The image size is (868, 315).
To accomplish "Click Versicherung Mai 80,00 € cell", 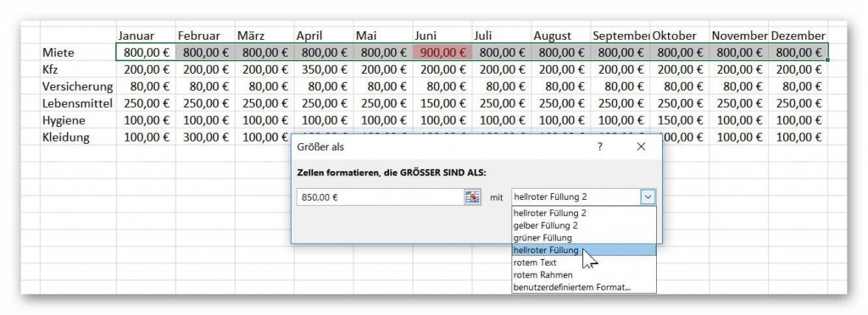I will [x=383, y=86].
